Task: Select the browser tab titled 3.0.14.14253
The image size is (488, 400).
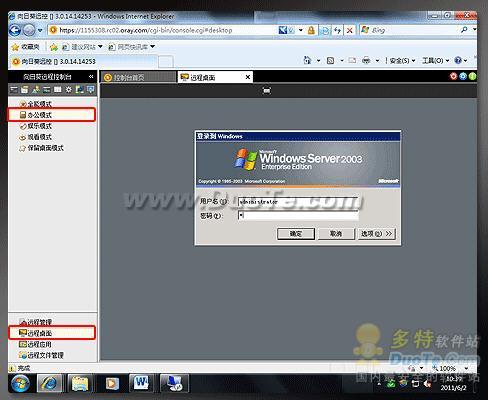Action: click(x=83, y=61)
